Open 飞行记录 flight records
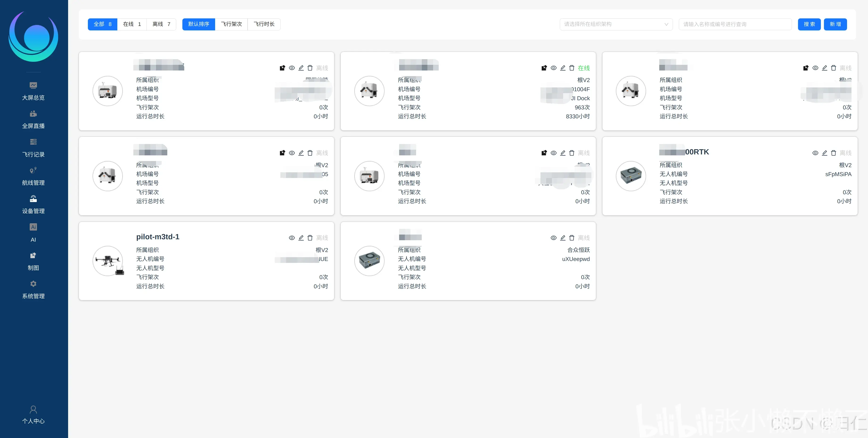This screenshot has width=868, height=438. (x=33, y=148)
